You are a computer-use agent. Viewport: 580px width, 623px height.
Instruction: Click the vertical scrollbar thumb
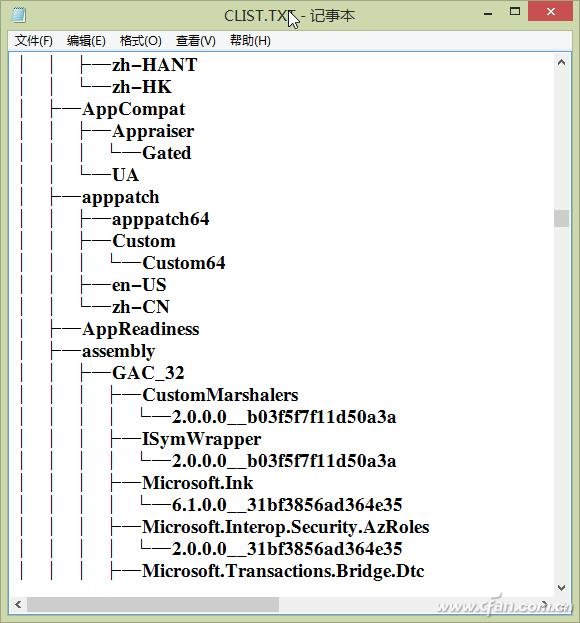pyautogui.click(x=561, y=218)
